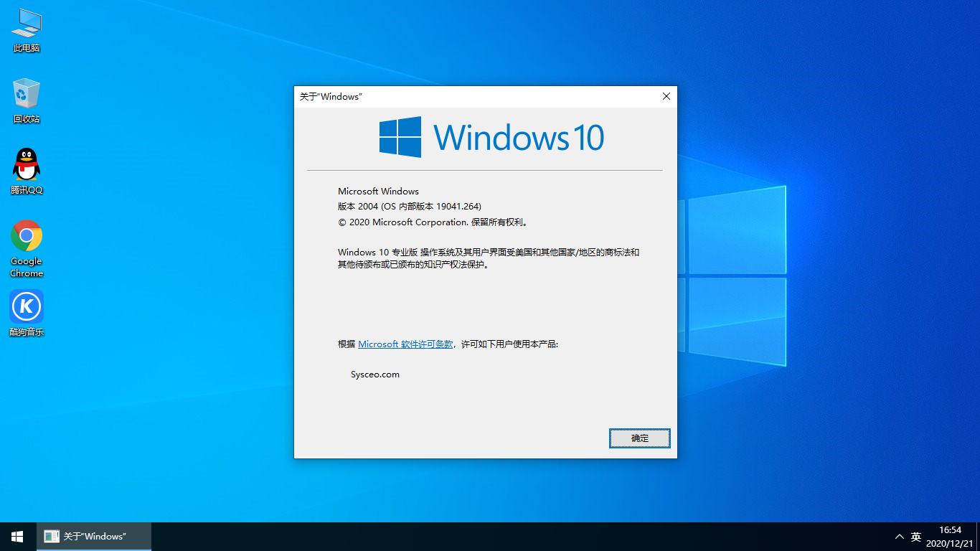
Task: Open the Microsoft 软件许可条款 link
Action: 405,344
